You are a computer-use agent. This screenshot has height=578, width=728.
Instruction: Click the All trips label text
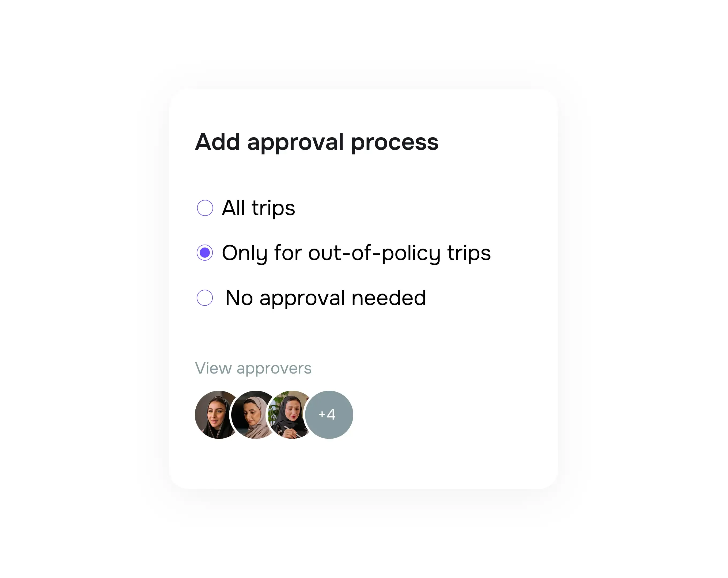click(258, 208)
